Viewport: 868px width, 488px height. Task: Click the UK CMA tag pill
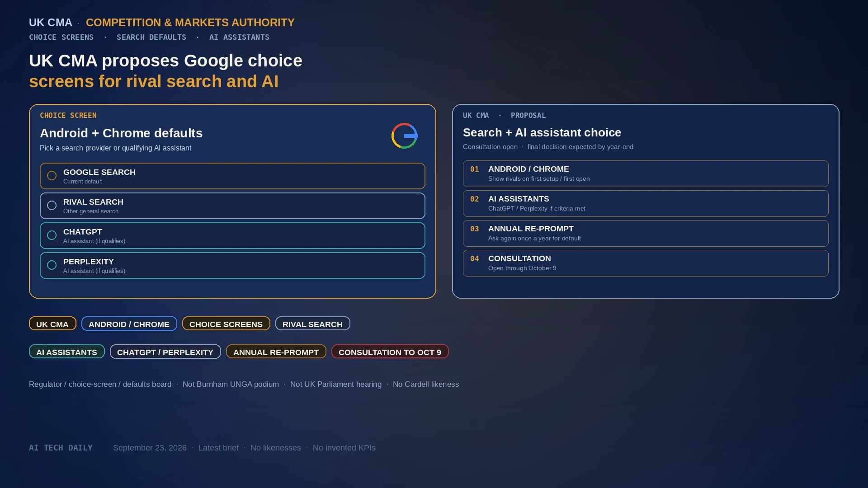[52, 324]
